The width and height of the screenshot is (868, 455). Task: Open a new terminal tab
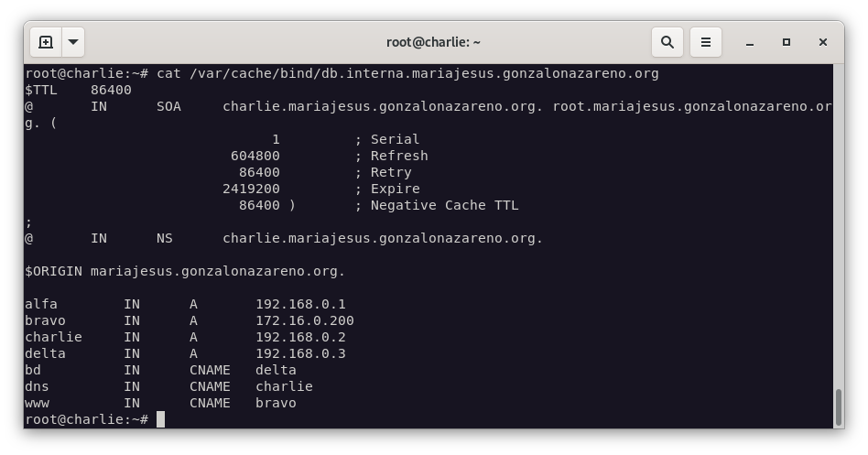pos(46,42)
